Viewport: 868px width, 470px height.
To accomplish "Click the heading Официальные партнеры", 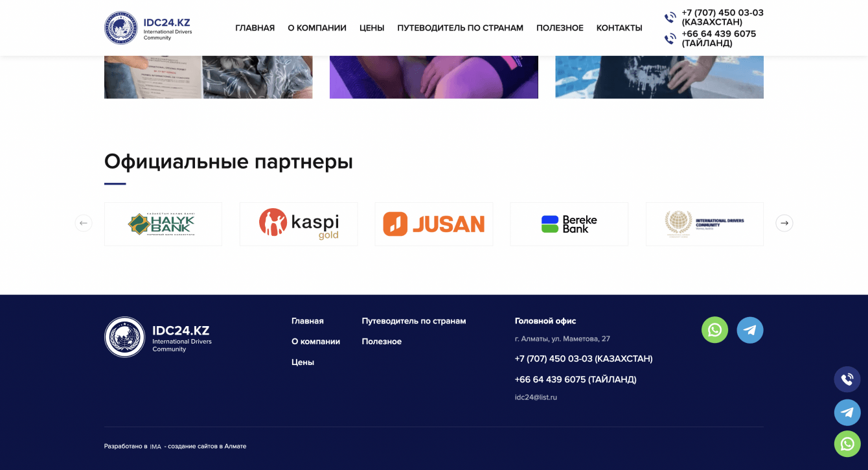I will (x=229, y=161).
